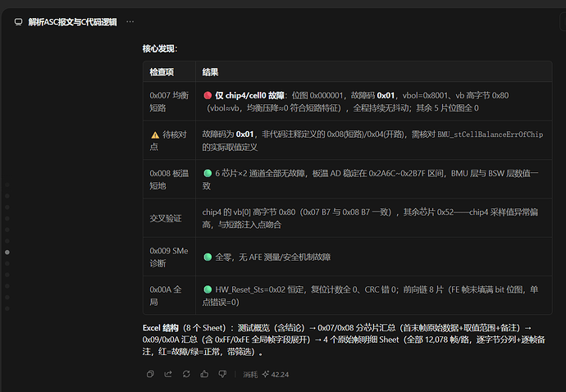Click the red dot in chip4/cell0 故障 result
Image resolution: width=566 pixels, height=392 pixels.
tap(208, 95)
